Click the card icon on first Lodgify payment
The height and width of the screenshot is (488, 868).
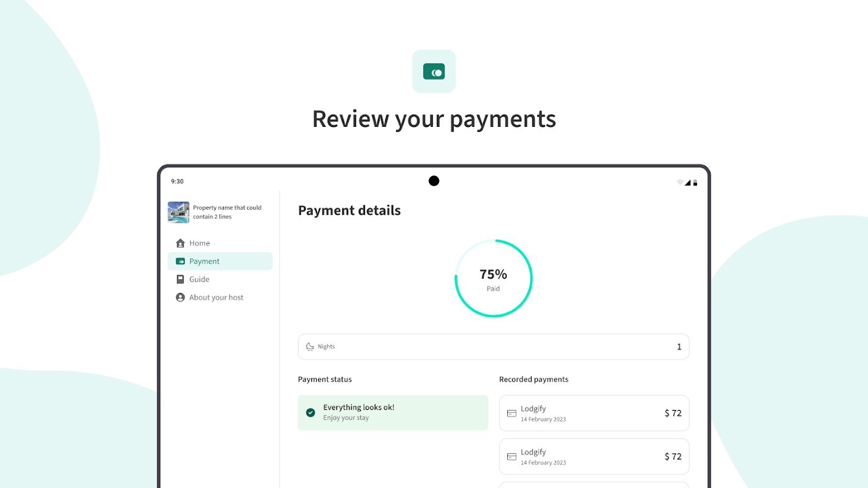(x=512, y=413)
